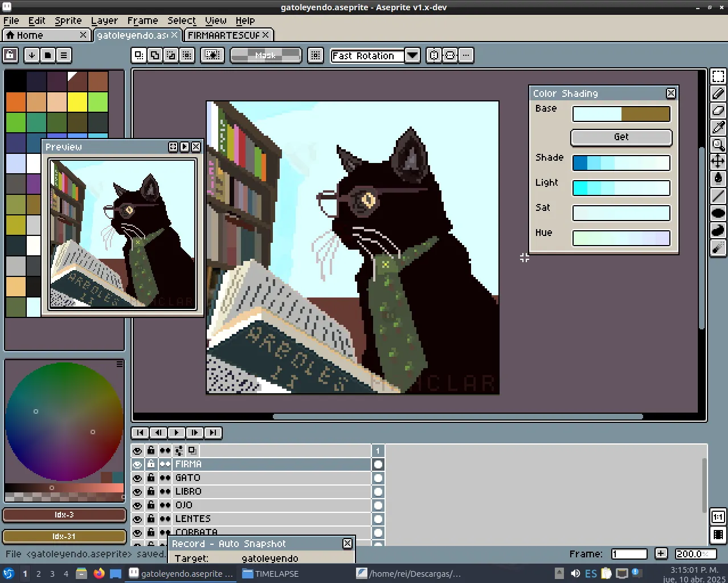Click the flip vertical transform icon
This screenshot has height=583, width=728.
point(450,55)
